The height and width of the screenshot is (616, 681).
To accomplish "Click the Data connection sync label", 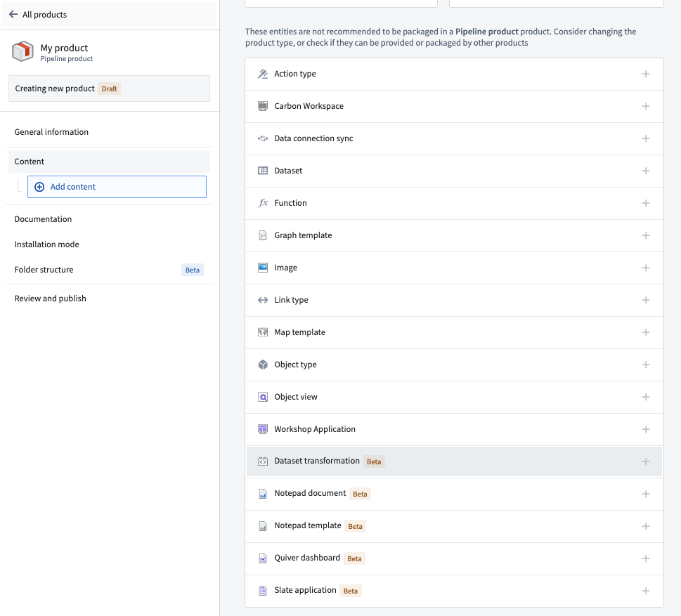I will pos(313,138).
